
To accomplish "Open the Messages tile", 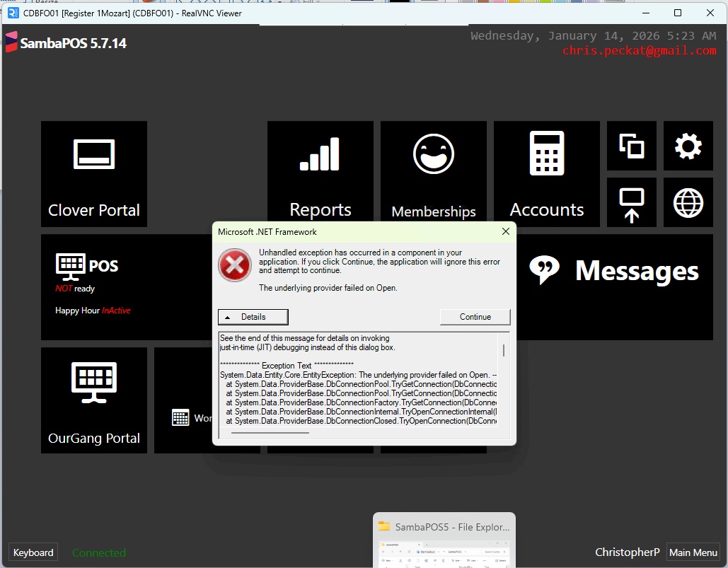I will point(614,271).
